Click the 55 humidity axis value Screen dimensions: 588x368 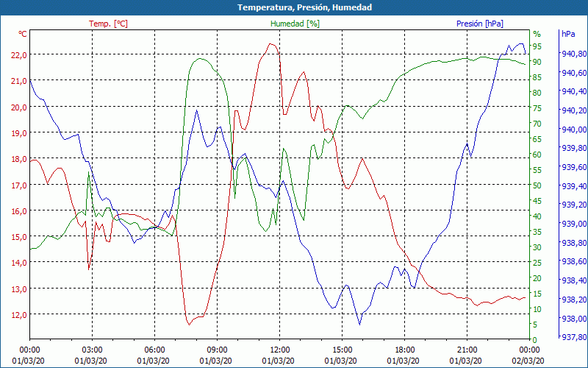537,170
